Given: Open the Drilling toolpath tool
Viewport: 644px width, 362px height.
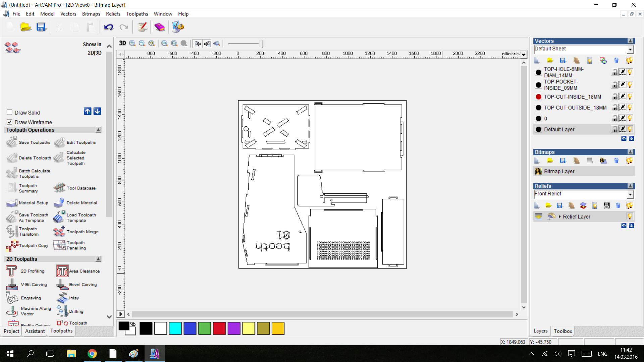Looking at the screenshot, I should coord(62,311).
